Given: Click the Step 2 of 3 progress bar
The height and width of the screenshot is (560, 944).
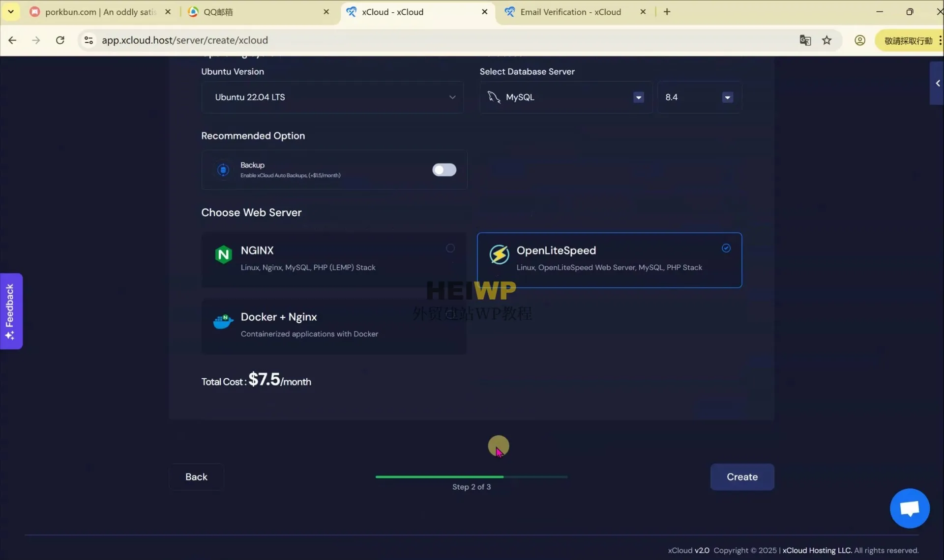Looking at the screenshot, I should [x=471, y=476].
